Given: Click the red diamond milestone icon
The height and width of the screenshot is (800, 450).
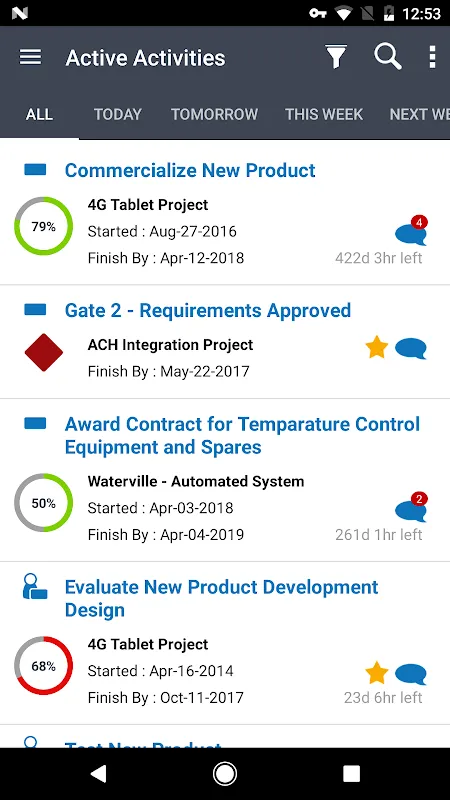Looking at the screenshot, I should click(44, 353).
